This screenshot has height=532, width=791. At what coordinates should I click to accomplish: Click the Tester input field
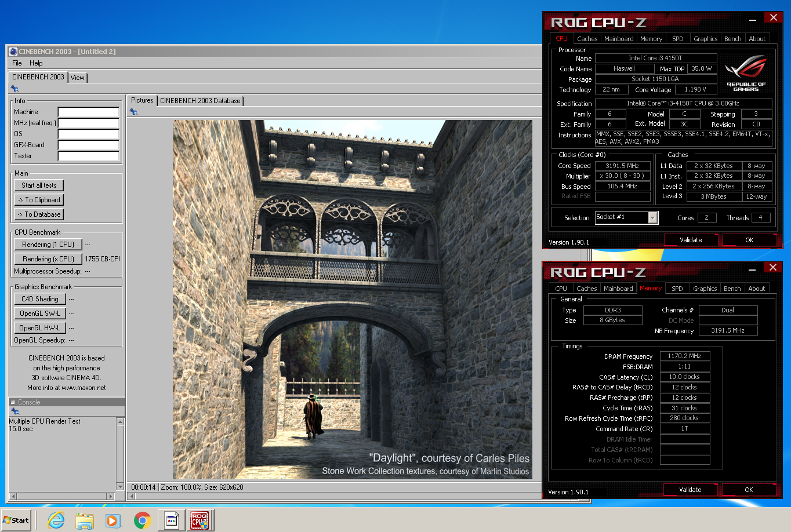(x=88, y=156)
